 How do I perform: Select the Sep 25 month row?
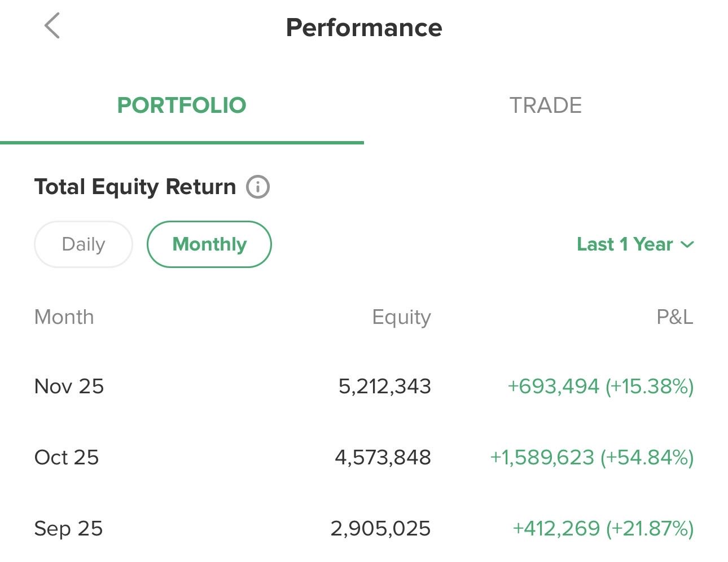tap(68, 529)
